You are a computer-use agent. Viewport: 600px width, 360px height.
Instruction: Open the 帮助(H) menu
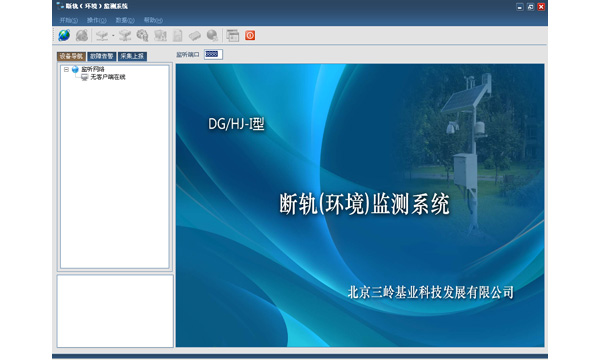click(153, 20)
